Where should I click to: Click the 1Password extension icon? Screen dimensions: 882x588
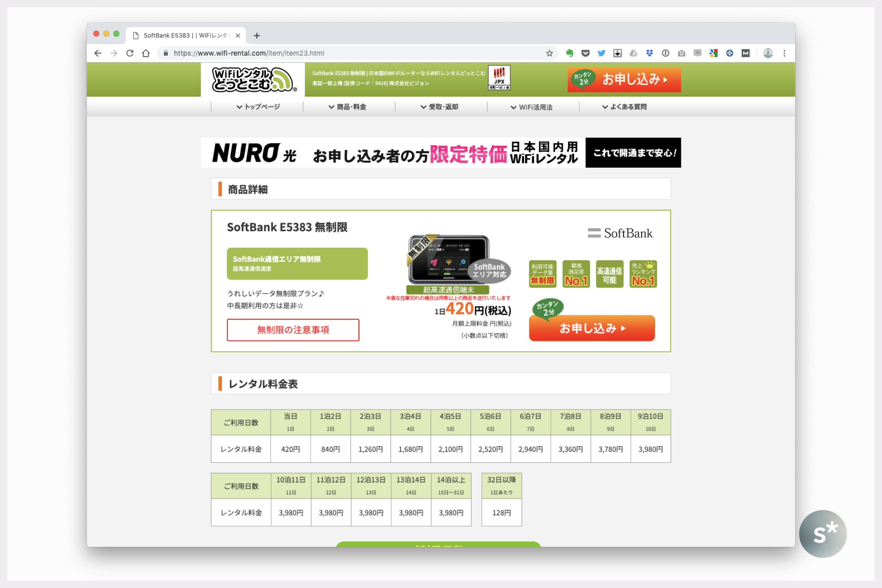click(666, 53)
